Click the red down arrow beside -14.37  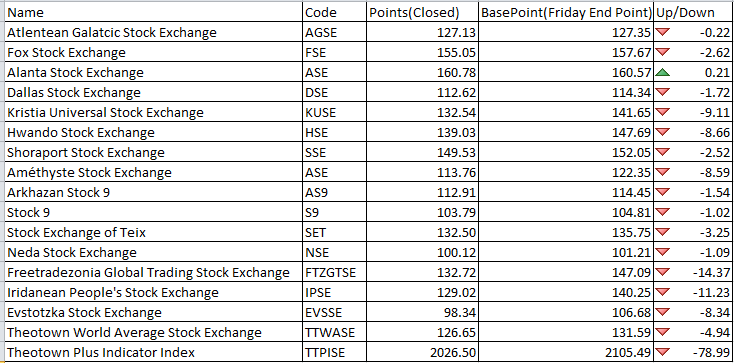coord(663,272)
